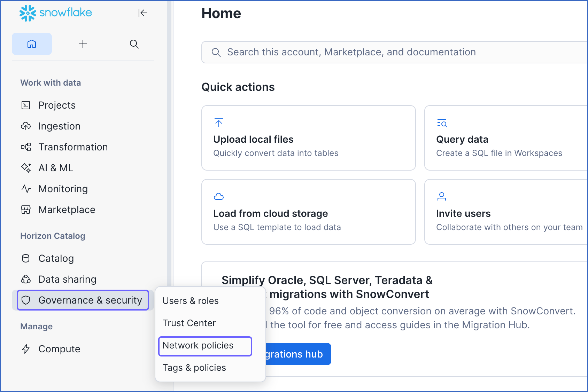The width and height of the screenshot is (588, 392).
Task: Click the Snowflake logo
Action: tap(56, 13)
